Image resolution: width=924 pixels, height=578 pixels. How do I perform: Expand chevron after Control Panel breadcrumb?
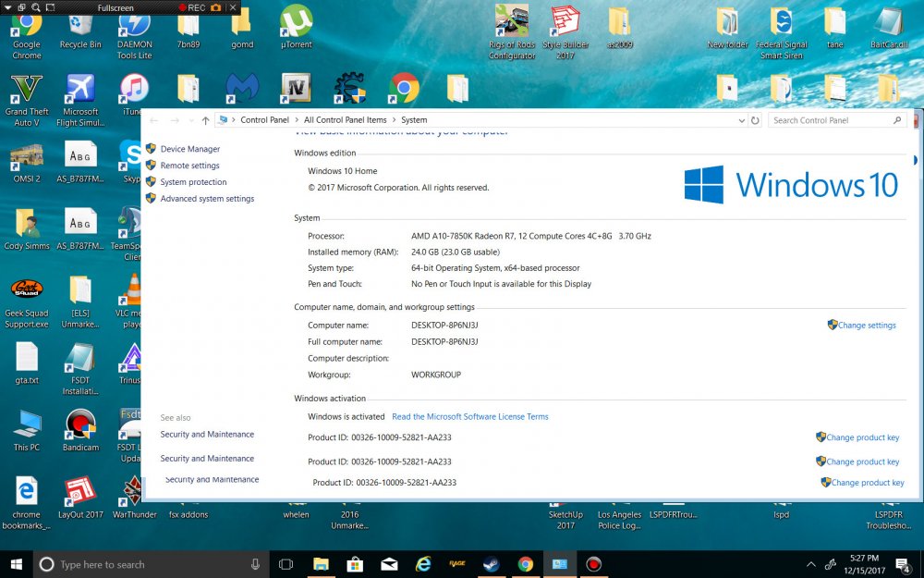pyautogui.click(x=297, y=119)
